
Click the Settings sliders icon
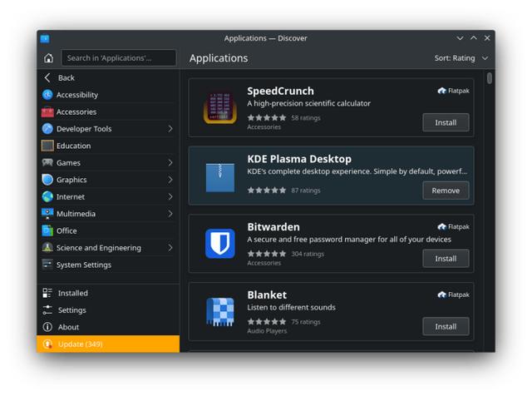(47, 309)
